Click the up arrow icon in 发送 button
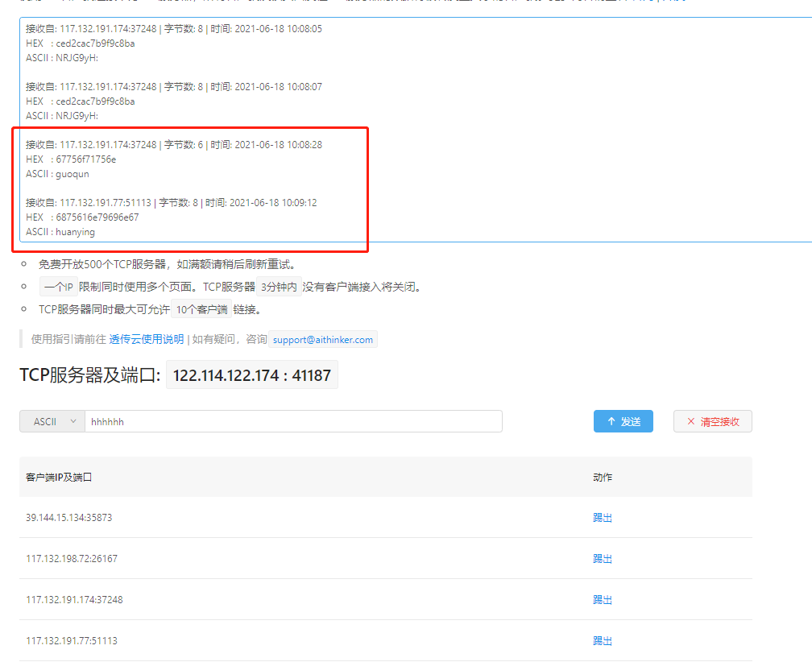 [x=611, y=421]
